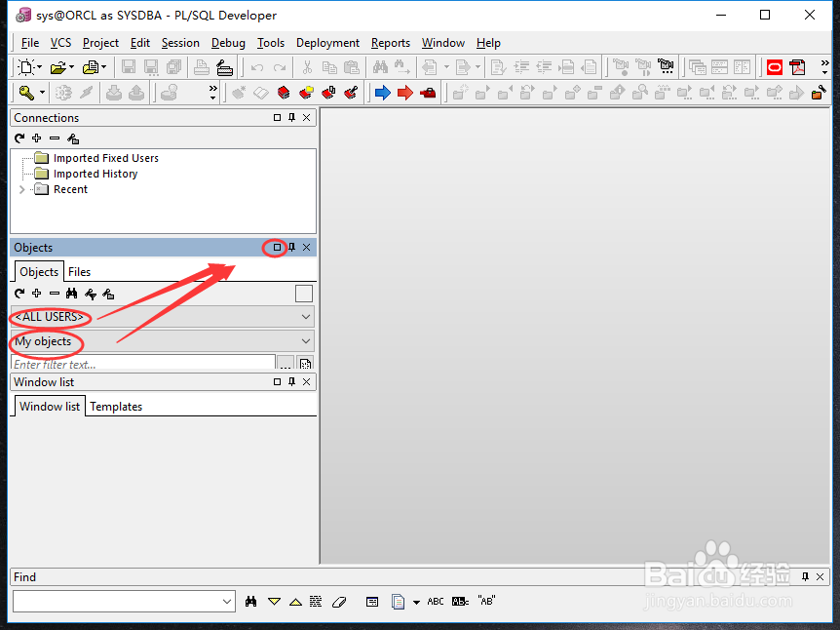Click the Log on key icon
This screenshot has width=840, height=630.
coord(26,93)
